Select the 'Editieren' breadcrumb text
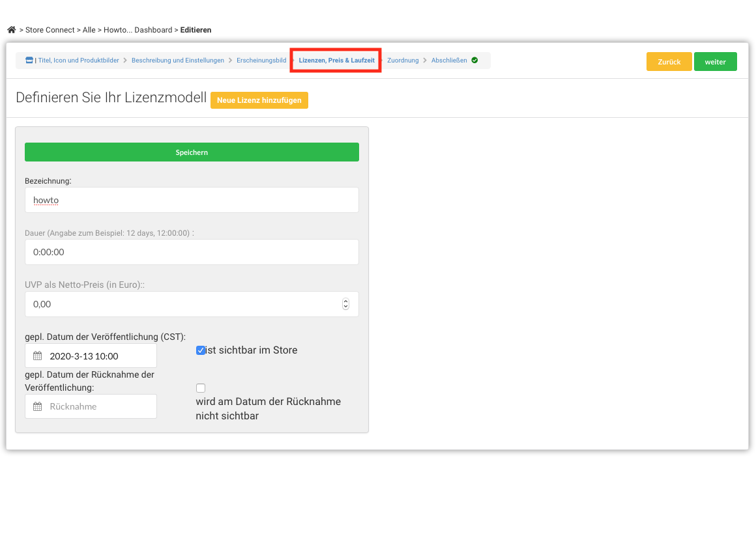 [196, 30]
